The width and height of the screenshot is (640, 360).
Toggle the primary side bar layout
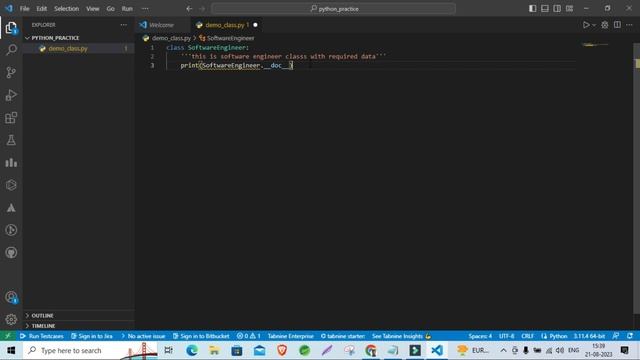[x=532, y=9]
